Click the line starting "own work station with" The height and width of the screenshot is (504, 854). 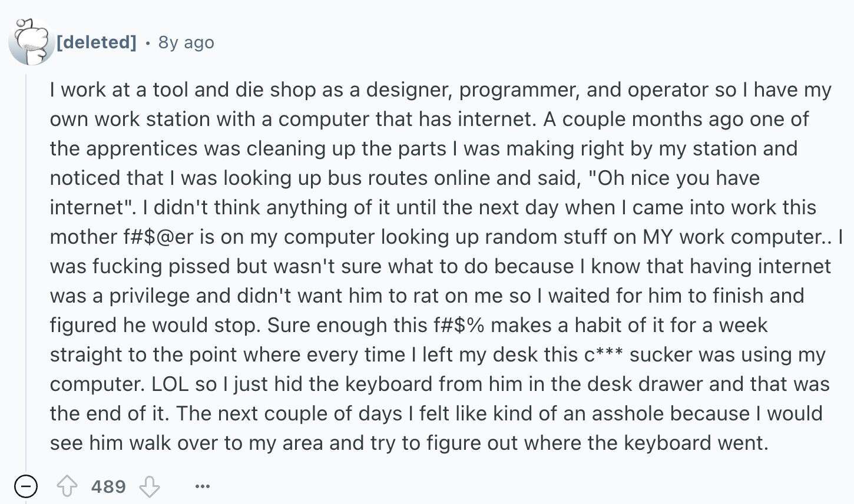pyautogui.click(x=429, y=119)
